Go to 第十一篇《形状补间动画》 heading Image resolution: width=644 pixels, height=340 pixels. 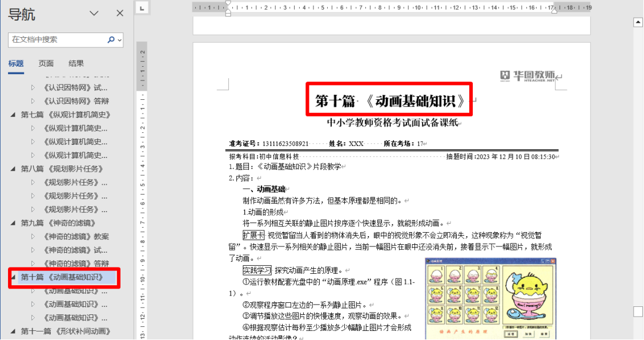click(65, 331)
